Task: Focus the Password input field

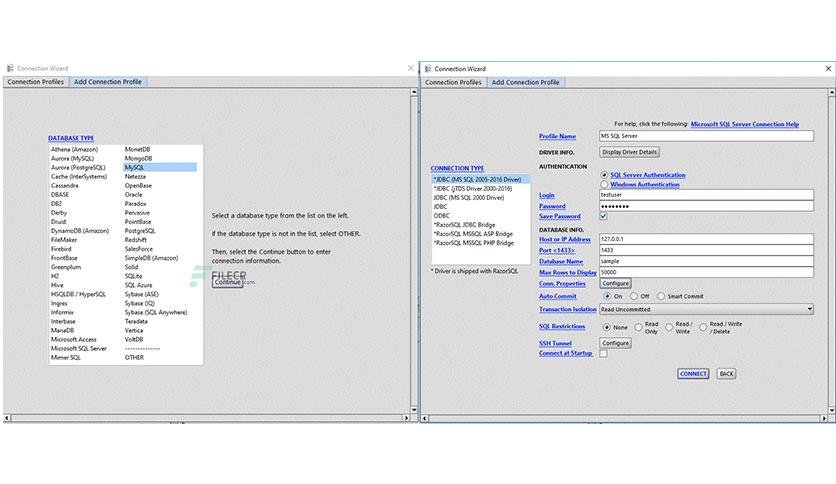Action: tap(706, 206)
